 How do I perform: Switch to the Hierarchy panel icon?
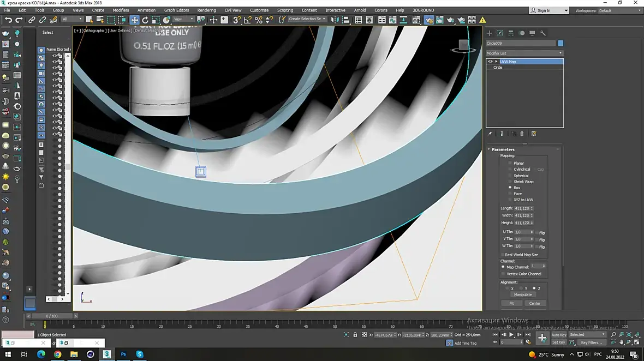click(510, 33)
